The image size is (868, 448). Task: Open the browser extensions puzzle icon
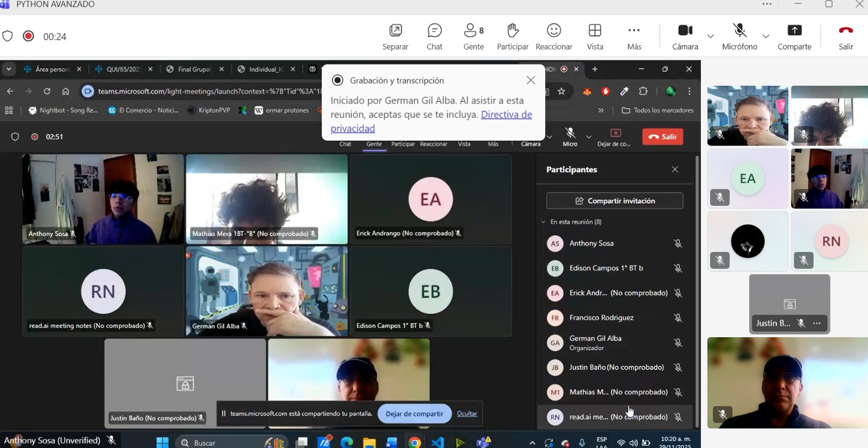coord(643,91)
